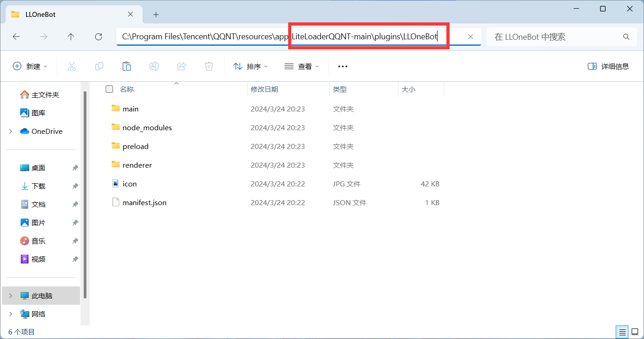Switch to details view mode
The width and height of the screenshot is (644, 339).
pos(622,332)
